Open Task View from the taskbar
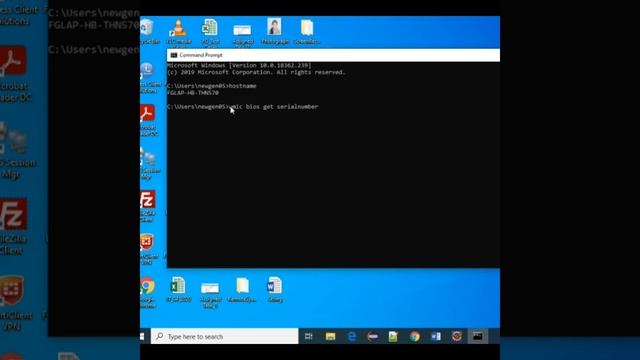The width and height of the screenshot is (640, 360). (309, 336)
